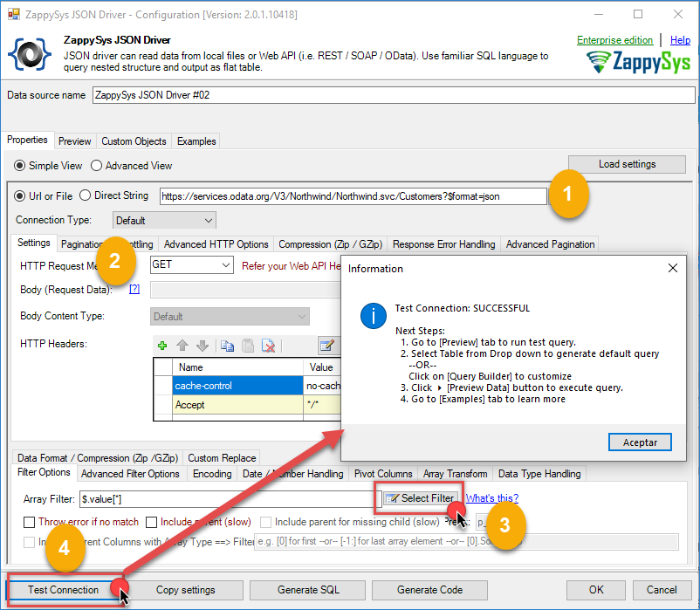Add a new HTTP header with plus icon
Screen dimensions: 700x610
point(162,346)
